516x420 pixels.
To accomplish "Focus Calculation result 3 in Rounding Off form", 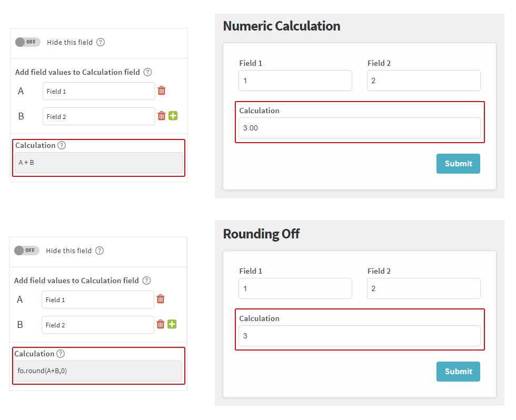I will point(359,336).
